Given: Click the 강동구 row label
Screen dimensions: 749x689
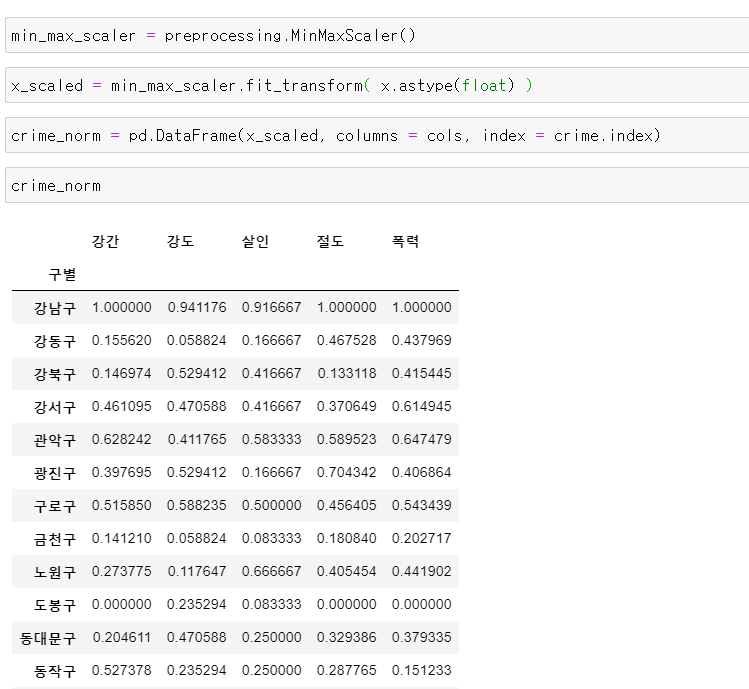Looking at the screenshot, I should click(x=55, y=341).
